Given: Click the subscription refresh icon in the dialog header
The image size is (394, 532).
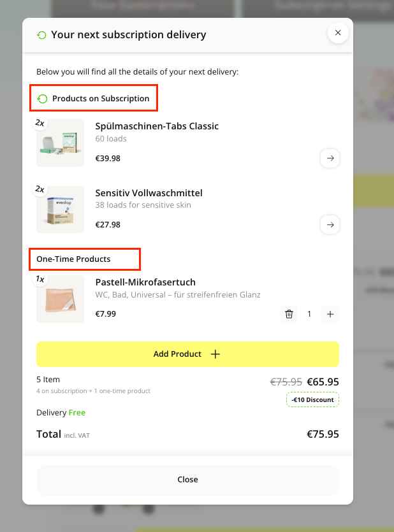Looking at the screenshot, I should click(42, 35).
